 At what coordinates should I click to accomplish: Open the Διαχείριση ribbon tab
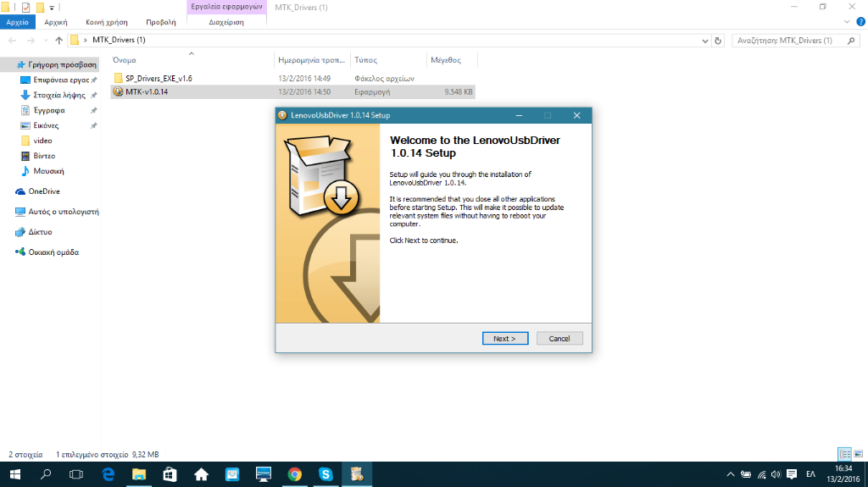pos(226,22)
